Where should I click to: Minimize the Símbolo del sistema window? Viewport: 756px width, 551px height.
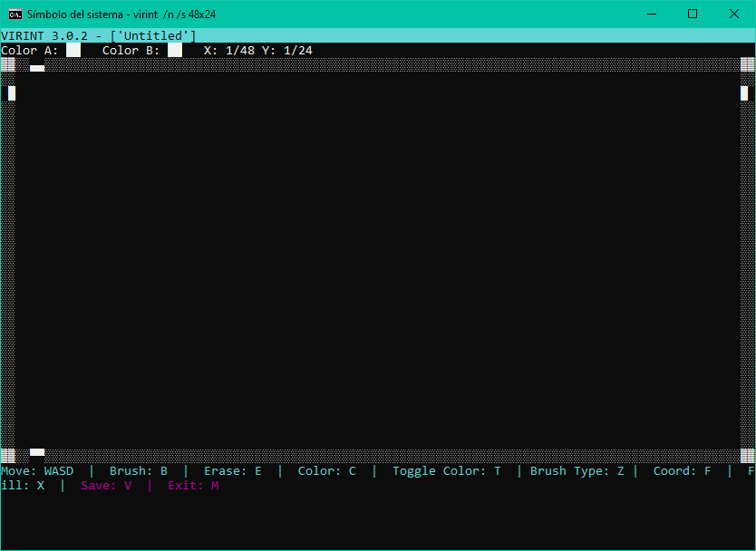652,14
